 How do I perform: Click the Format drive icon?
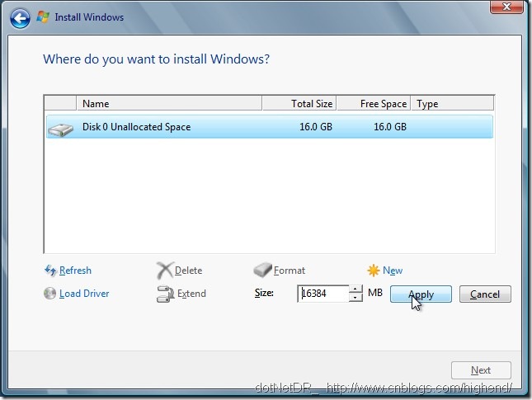click(262, 270)
